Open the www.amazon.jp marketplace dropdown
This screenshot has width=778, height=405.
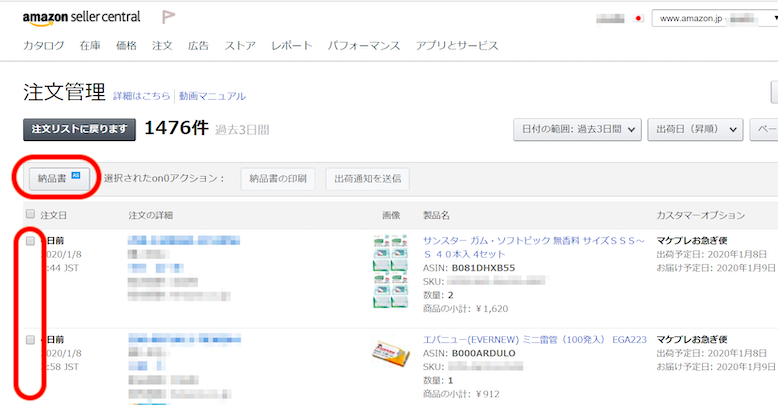point(714,18)
